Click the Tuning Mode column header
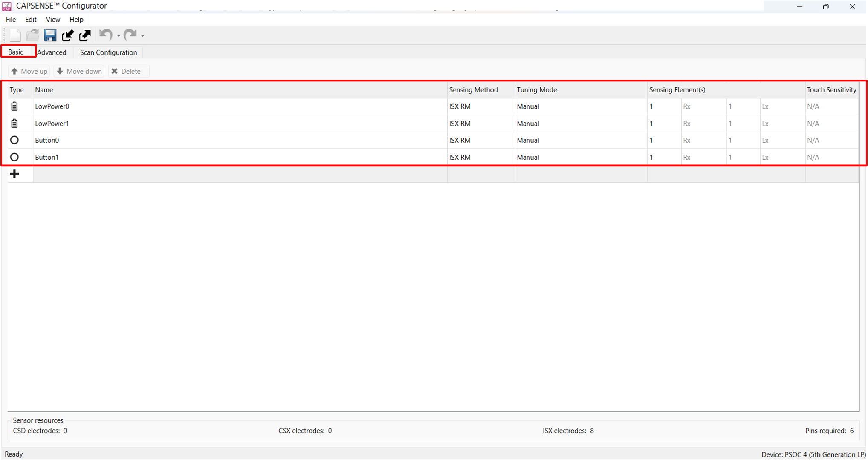The width and height of the screenshot is (868, 460). pyautogui.click(x=581, y=90)
